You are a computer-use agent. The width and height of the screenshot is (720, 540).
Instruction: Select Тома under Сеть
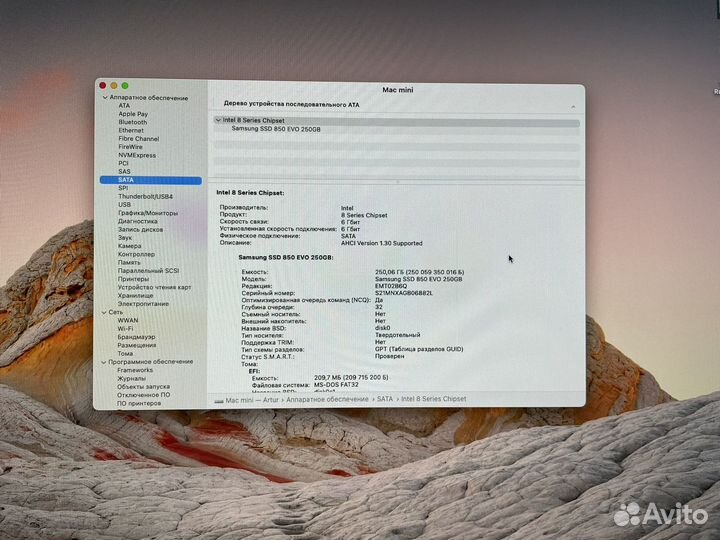[125, 354]
